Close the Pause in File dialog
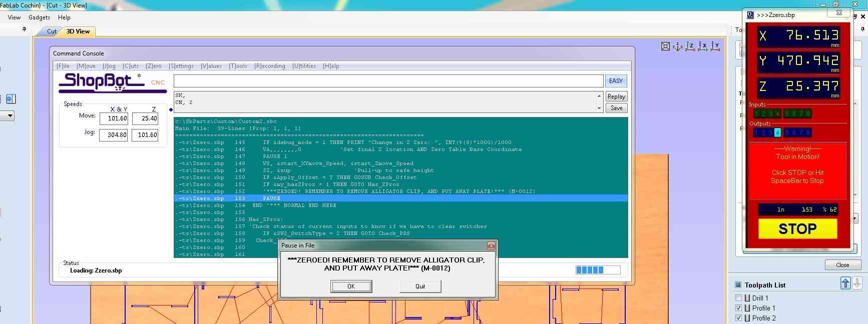 click(491, 245)
